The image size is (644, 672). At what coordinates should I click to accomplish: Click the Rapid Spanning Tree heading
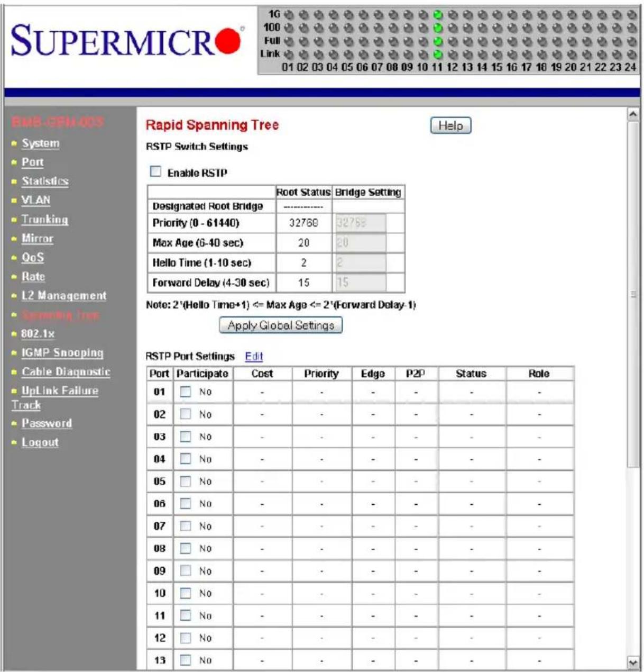tap(212, 125)
